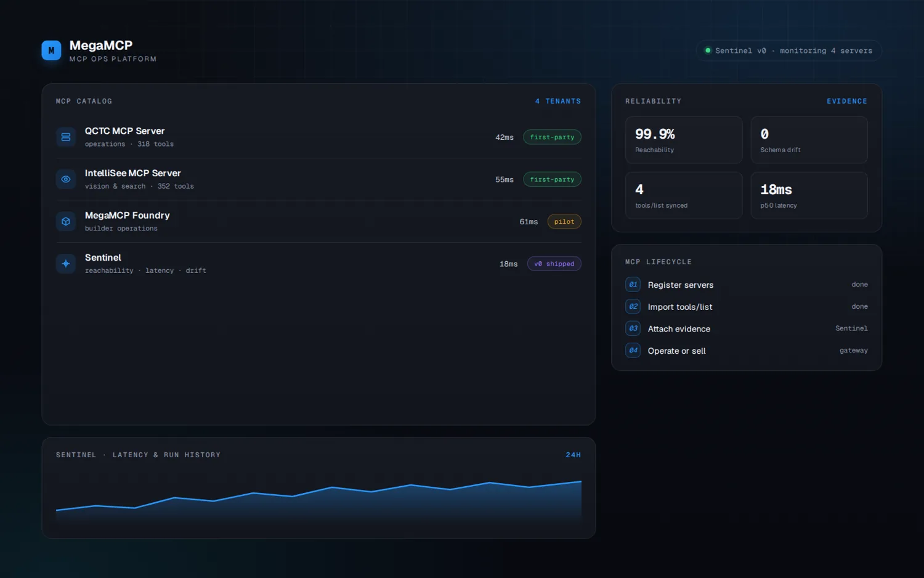The height and width of the screenshot is (578, 924).
Task: Open the MegaMCP Foundry entry
Action: coord(318,221)
